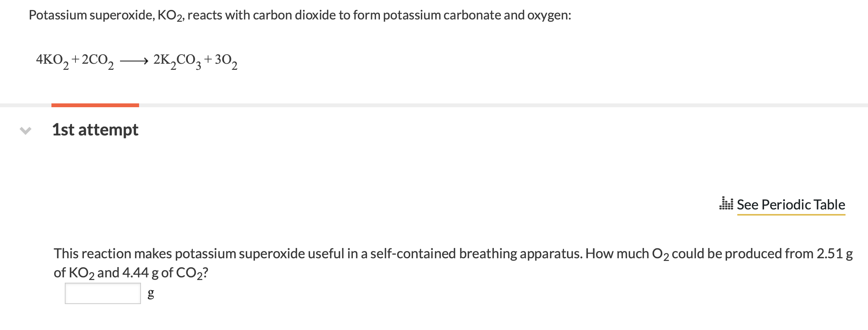The width and height of the screenshot is (868, 330).
Task: Click the question text about self-contained breathing apparatus
Action: pos(419,254)
